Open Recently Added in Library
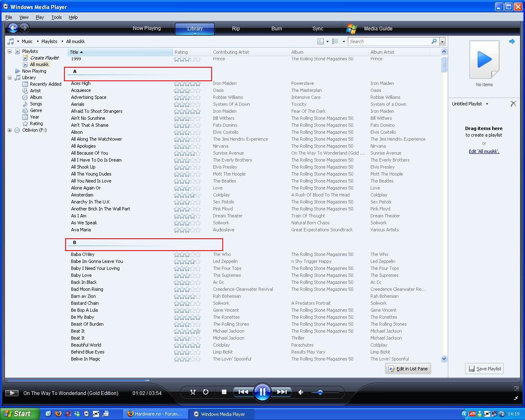The width and height of the screenshot is (525, 420). pyautogui.click(x=46, y=84)
